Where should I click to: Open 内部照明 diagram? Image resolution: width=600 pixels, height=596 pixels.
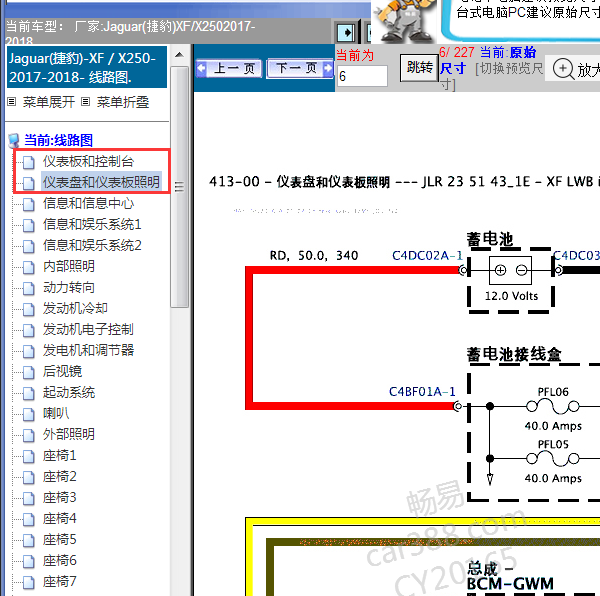coord(68,266)
